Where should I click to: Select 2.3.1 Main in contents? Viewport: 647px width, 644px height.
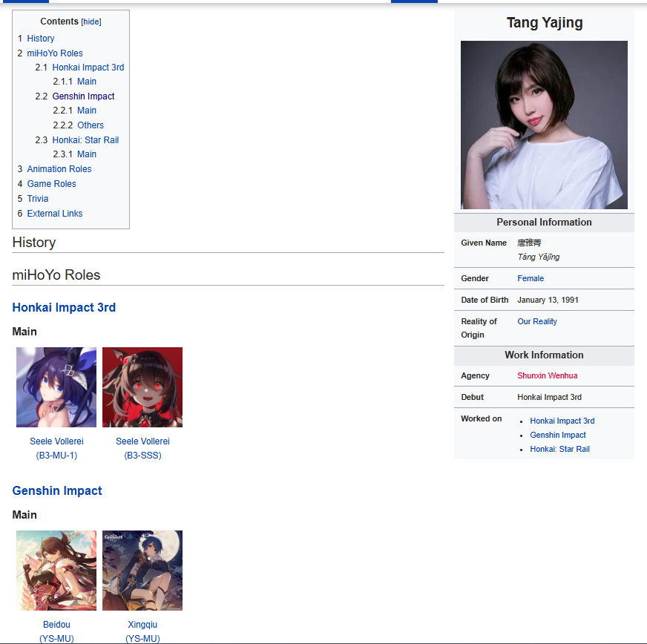(x=87, y=154)
